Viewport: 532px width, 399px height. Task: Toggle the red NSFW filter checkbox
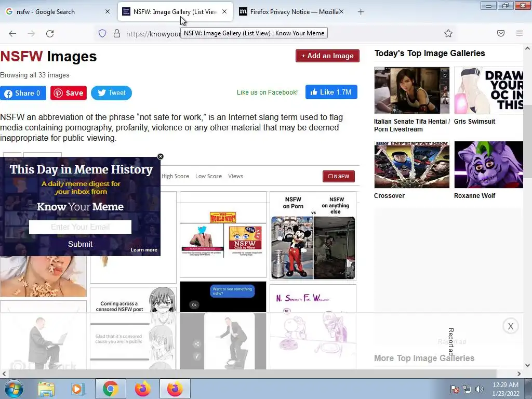[x=339, y=176]
